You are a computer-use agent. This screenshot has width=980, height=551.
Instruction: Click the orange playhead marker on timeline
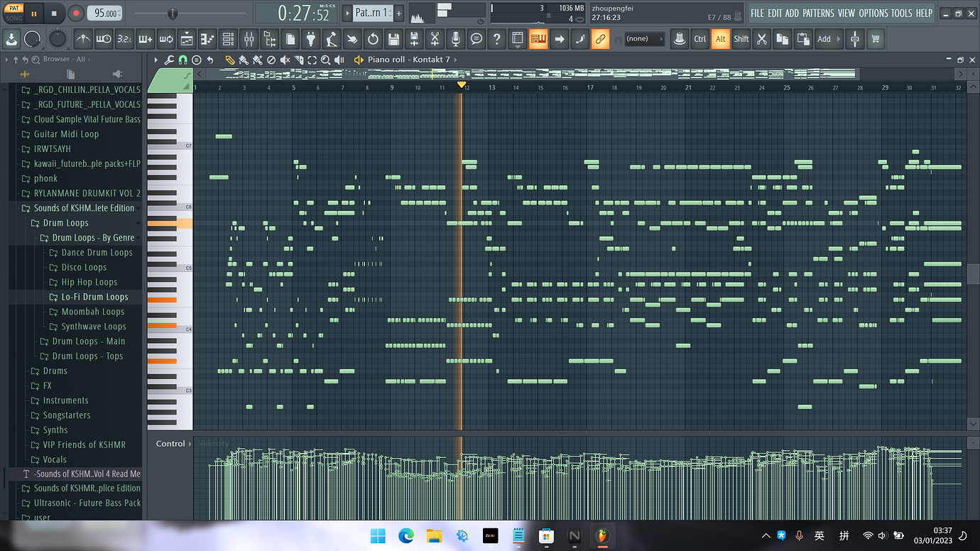click(462, 85)
